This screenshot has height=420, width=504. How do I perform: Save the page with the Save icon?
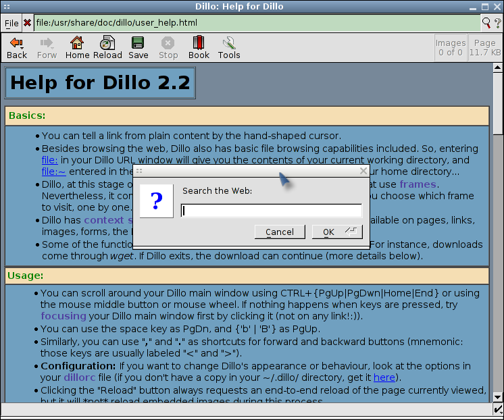(x=138, y=48)
